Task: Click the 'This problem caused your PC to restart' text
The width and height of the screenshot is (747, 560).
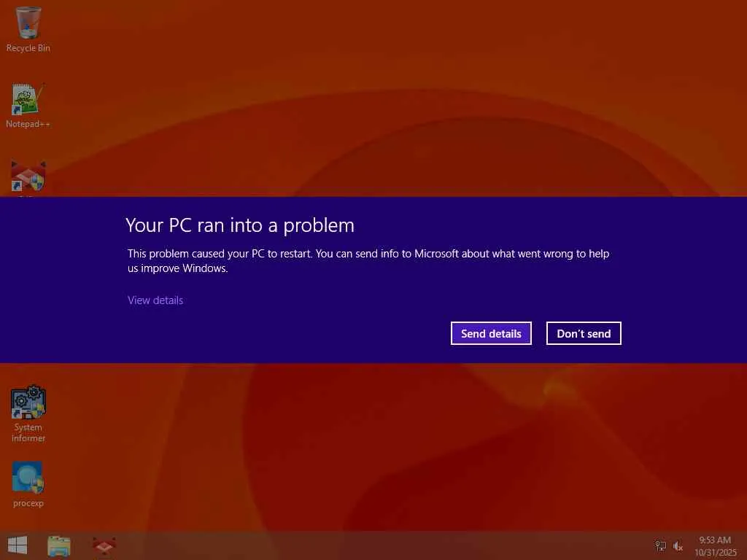Action: (220, 254)
